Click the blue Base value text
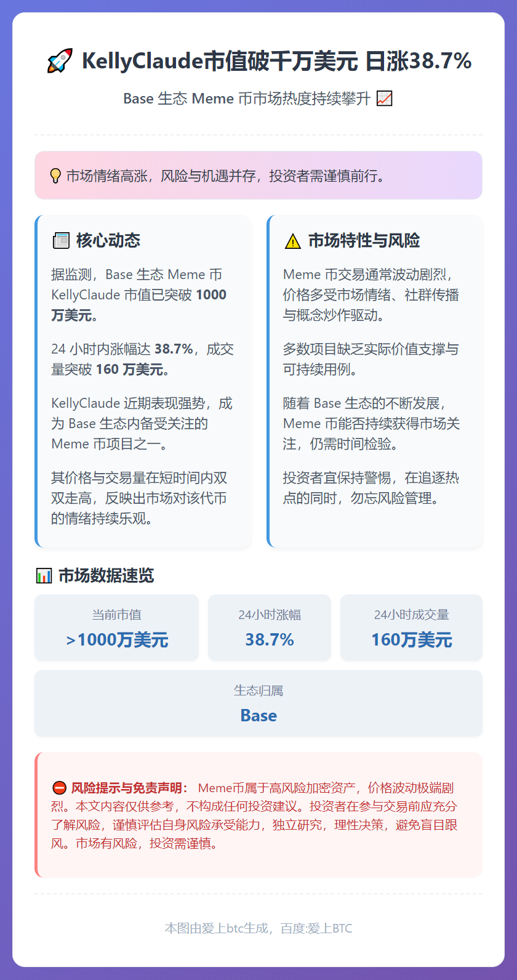This screenshot has width=517, height=980. pyautogui.click(x=258, y=716)
